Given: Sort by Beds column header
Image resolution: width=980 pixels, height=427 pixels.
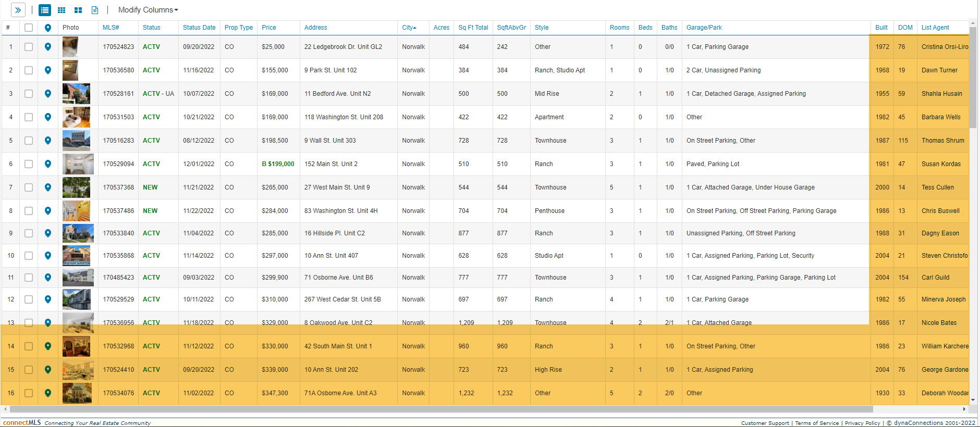Looking at the screenshot, I should (x=645, y=28).
